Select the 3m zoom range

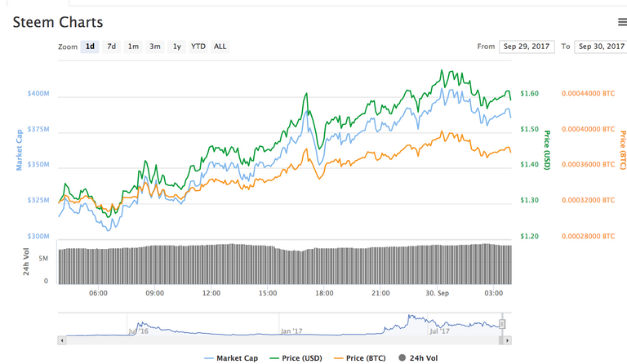(155, 47)
